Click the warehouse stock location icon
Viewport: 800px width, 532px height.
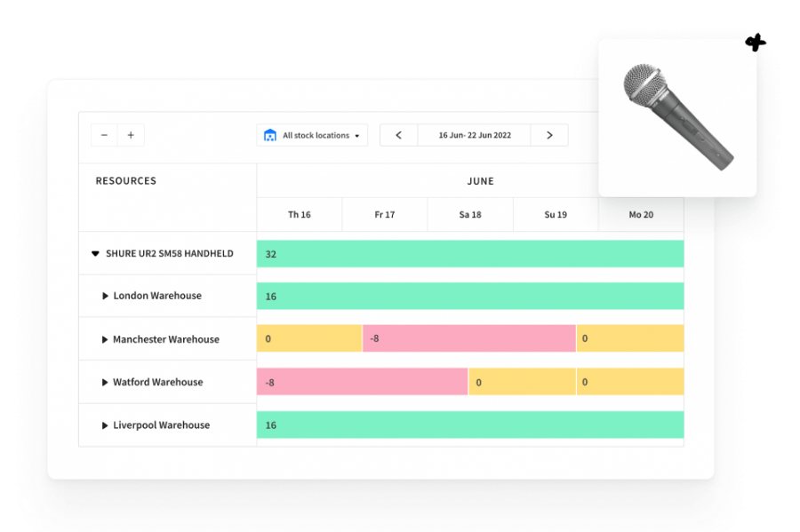tap(270, 136)
